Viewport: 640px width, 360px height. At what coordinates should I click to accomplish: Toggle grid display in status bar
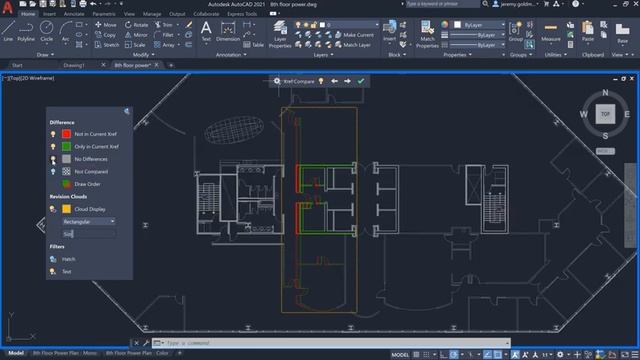pos(416,355)
